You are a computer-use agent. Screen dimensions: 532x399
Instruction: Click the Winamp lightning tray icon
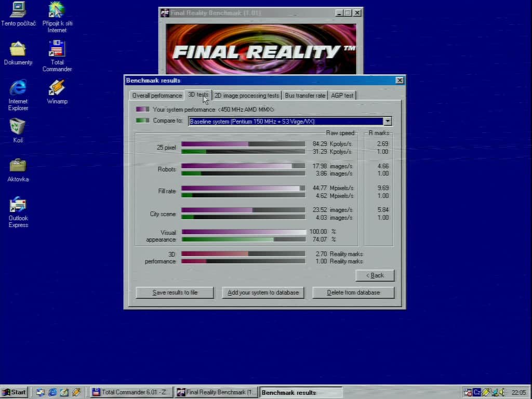486,392
